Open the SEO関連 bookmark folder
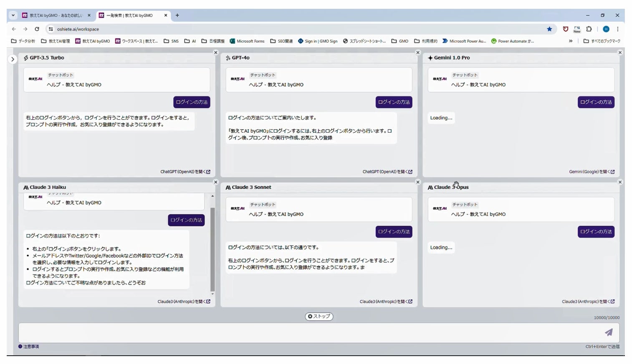This screenshot has height=364, width=632. [281, 41]
